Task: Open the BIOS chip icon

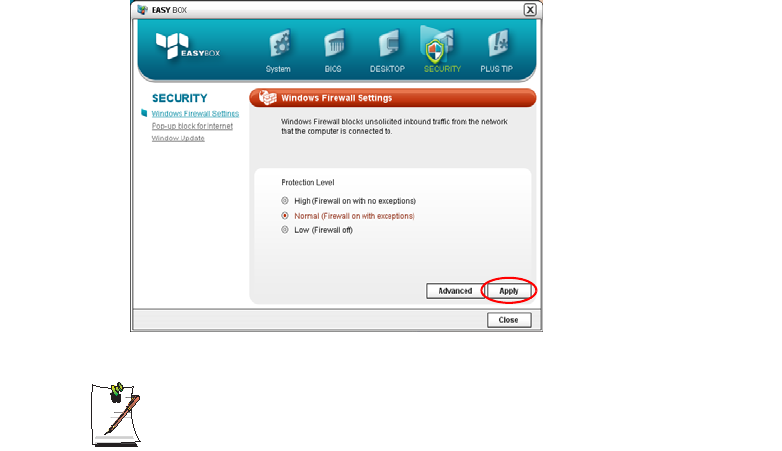Action: 333,44
